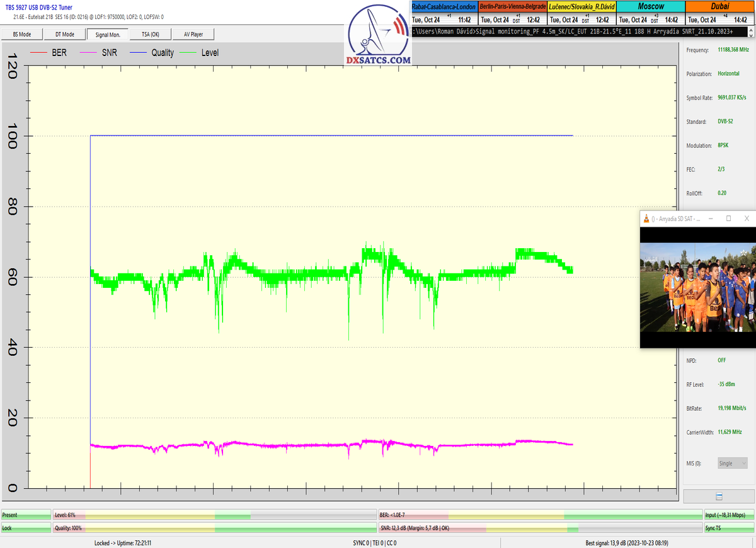Screen dimensions: 756x548
Task: Click the Level 61% signal bar
Action: [x=214, y=515]
